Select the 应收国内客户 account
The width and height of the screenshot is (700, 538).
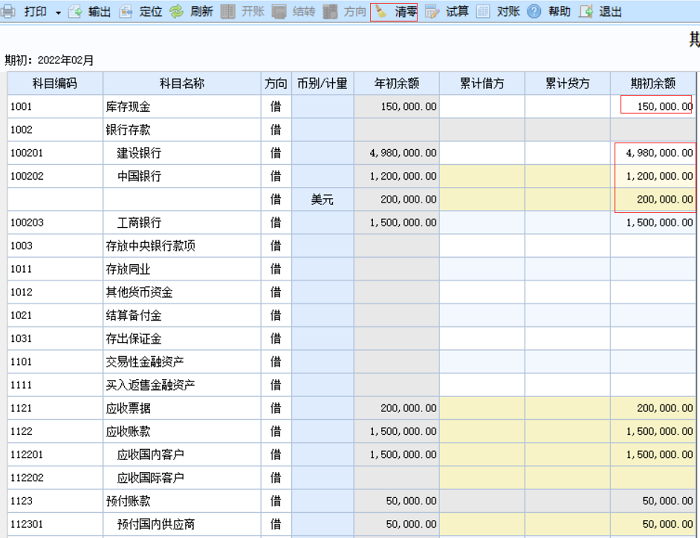click(182, 455)
